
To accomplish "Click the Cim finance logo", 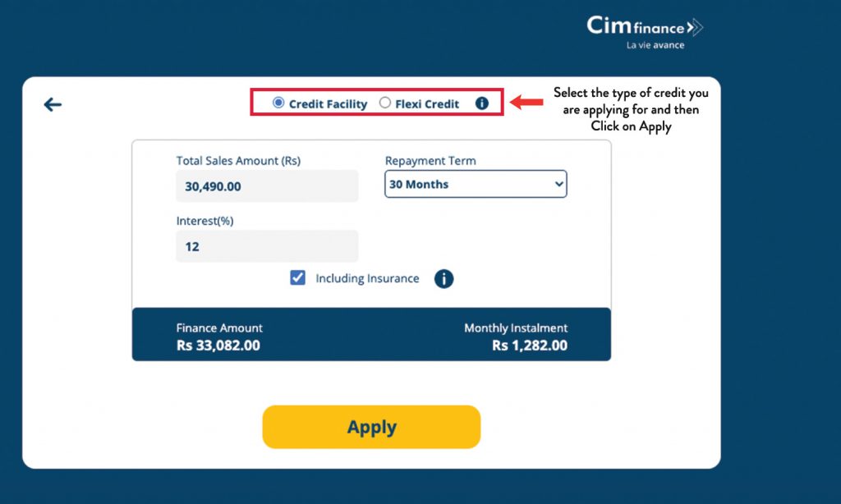I will click(645, 32).
